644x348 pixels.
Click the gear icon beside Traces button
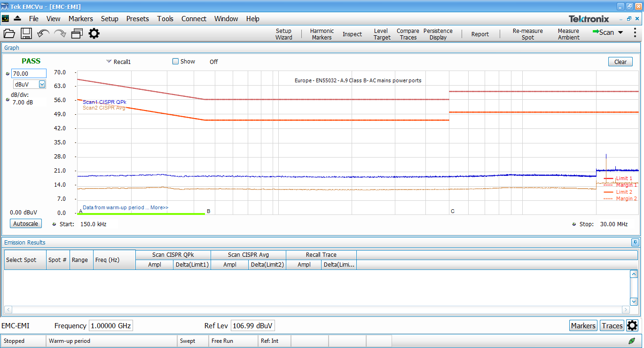[632, 325]
